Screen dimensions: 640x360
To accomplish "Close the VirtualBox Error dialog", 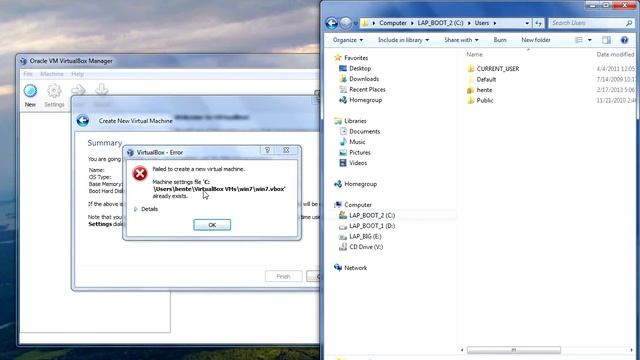I will 287,151.
